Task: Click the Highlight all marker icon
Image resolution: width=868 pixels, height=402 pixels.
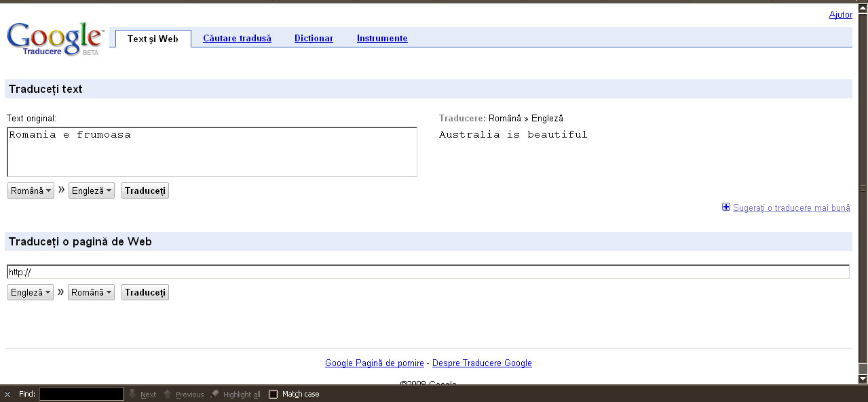Action: pos(215,394)
